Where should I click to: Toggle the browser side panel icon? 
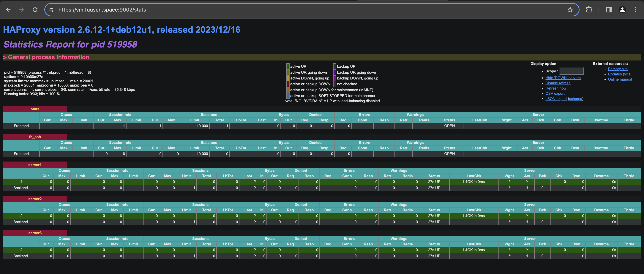coord(609,10)
